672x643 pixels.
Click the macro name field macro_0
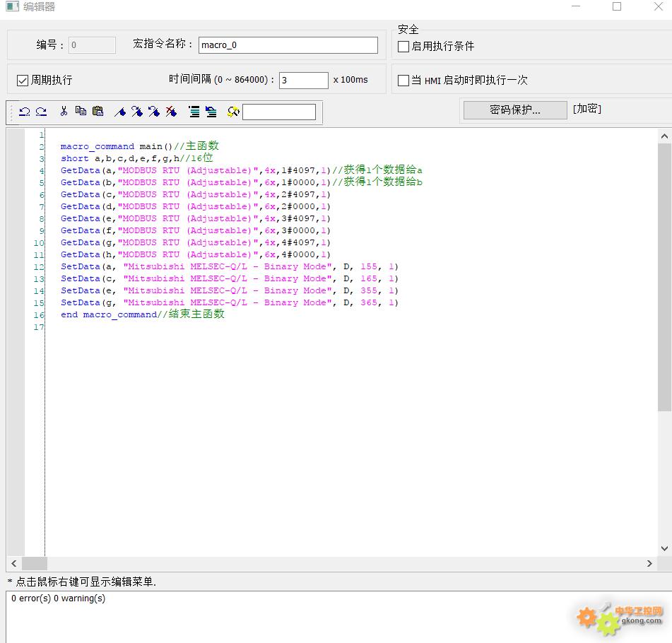[x=288, y=45]
